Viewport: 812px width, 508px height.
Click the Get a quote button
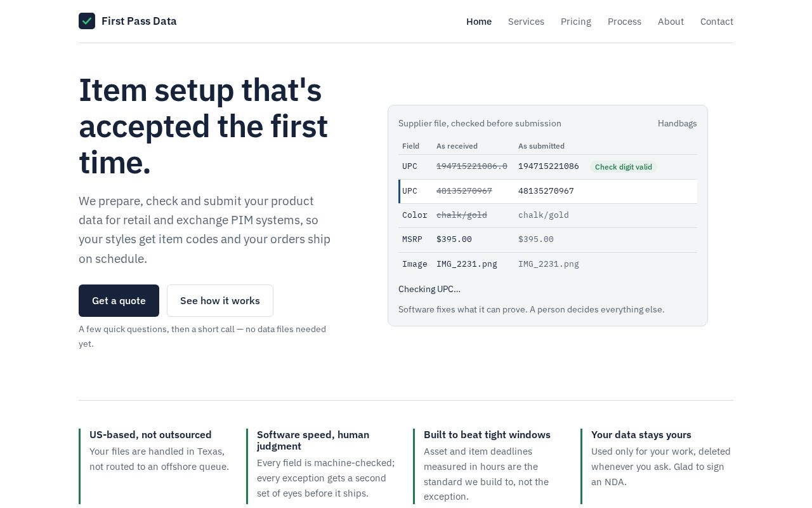click(119, 300)
